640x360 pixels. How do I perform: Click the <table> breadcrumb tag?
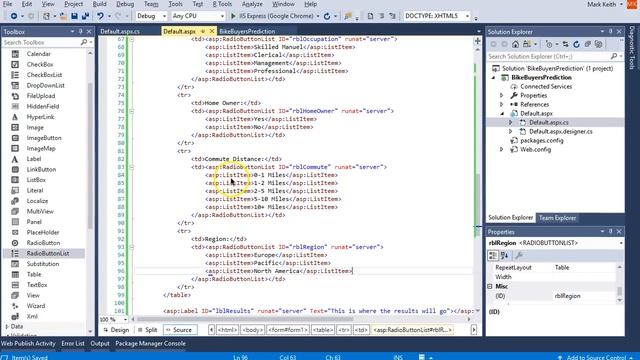[x=323, y=330]
